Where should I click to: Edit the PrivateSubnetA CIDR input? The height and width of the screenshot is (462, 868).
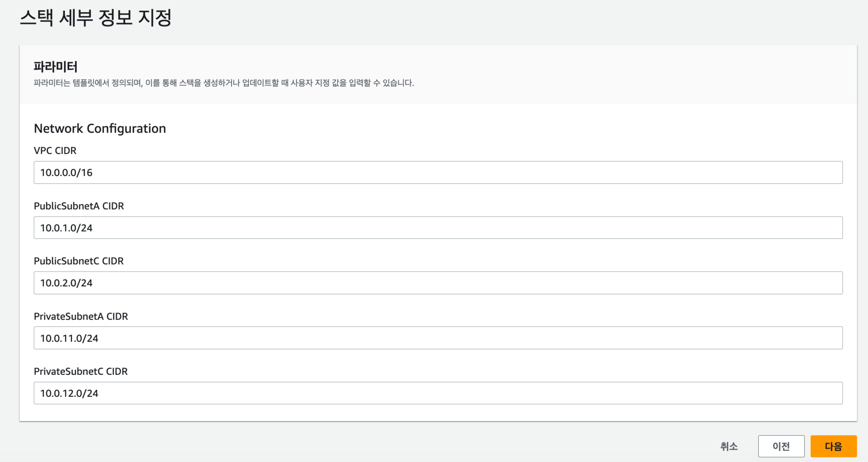(438, 338)
